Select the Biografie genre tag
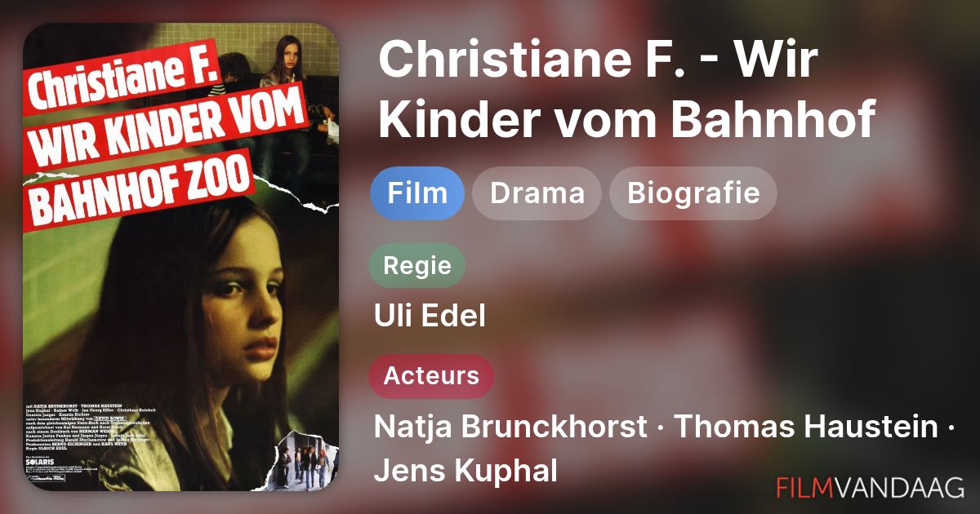Screen dimensions: 980x514 tap(693, 193)
